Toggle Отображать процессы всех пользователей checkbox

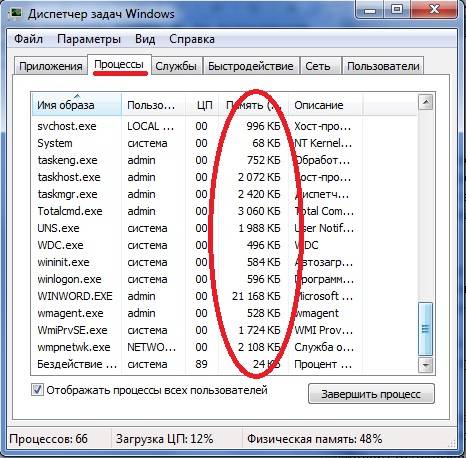tap(37, 390)
